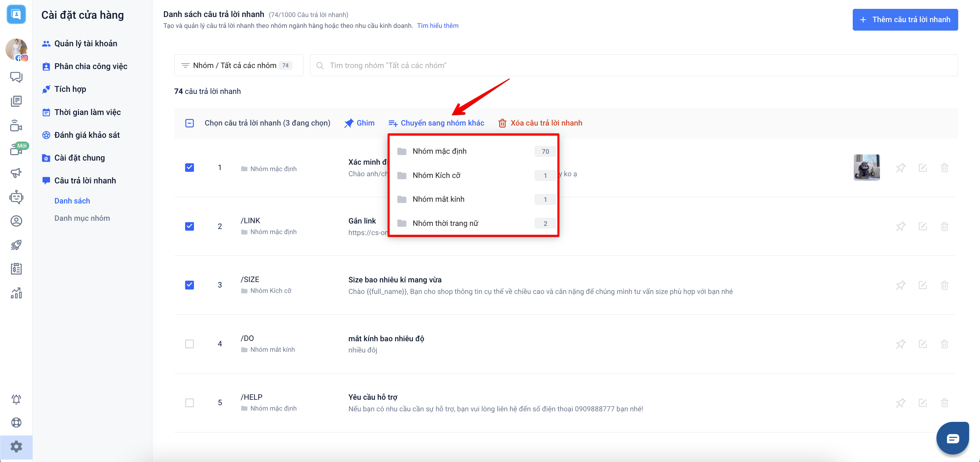Delete the /HELP quick reply row

(x=944, y=403)
